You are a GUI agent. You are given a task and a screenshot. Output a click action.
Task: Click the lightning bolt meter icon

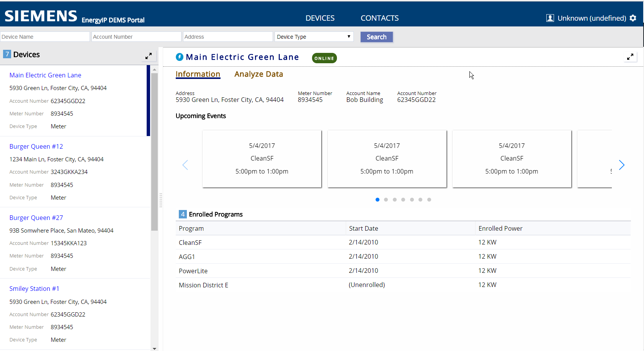pyautogui.click(x=180, y=57)
